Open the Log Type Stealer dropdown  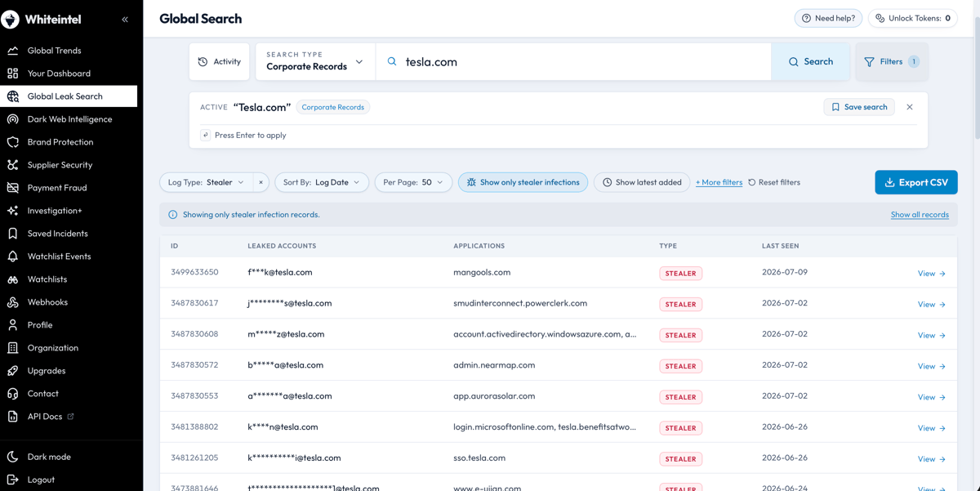206,182
